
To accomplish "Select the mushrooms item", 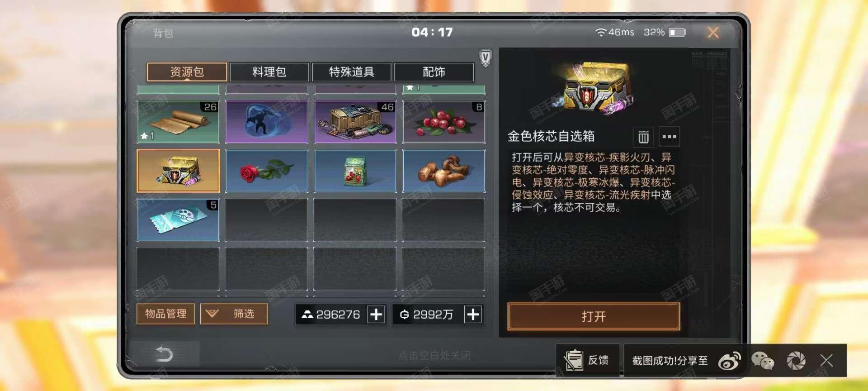I will click(x=444, y=171).
